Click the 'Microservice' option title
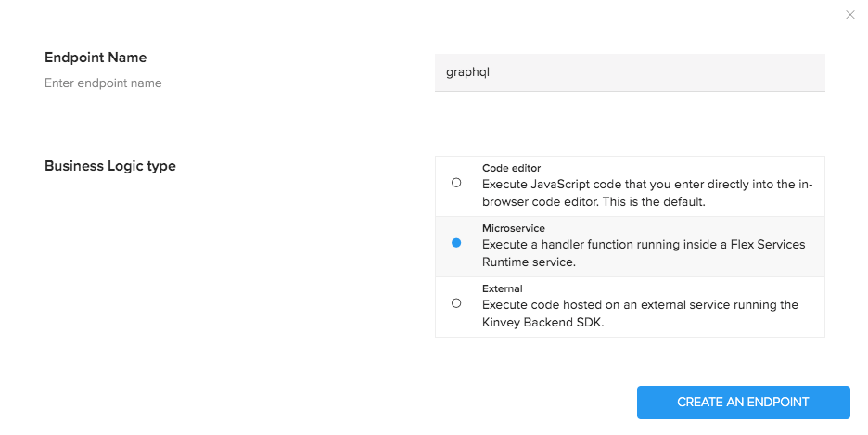This screenshot has width=868, height=435. coord(513,228)
